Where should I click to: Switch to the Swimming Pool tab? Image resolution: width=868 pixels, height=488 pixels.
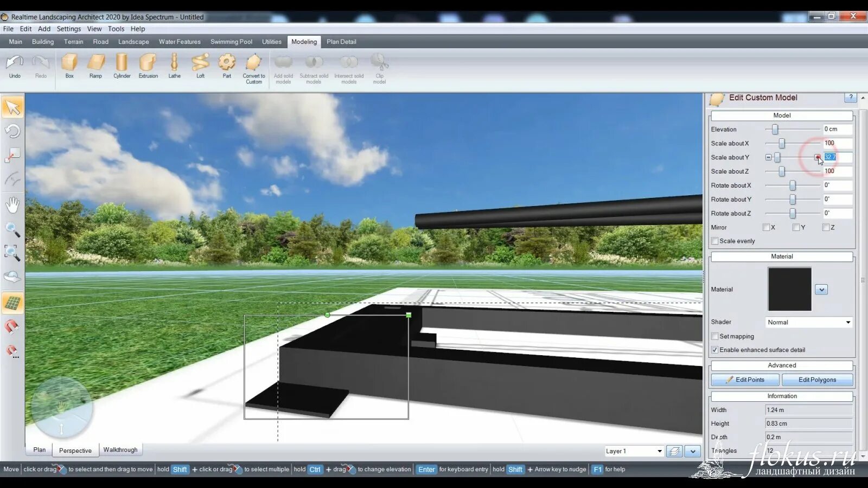(x=231, y=42)
